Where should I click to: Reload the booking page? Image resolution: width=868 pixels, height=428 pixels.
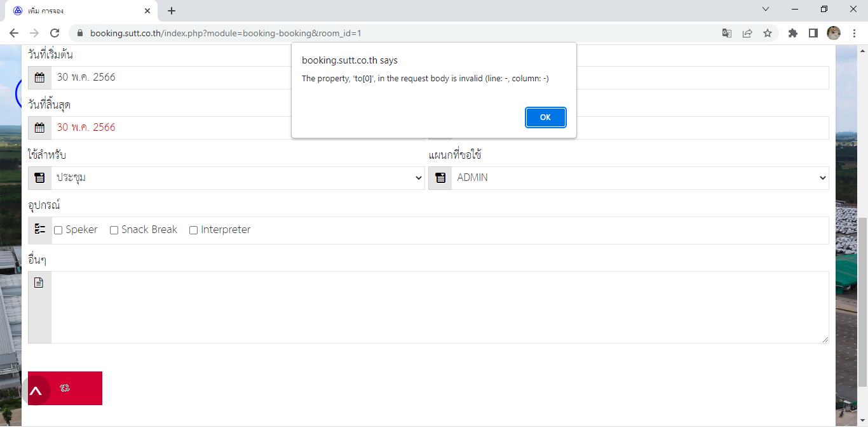pos(55,33)
